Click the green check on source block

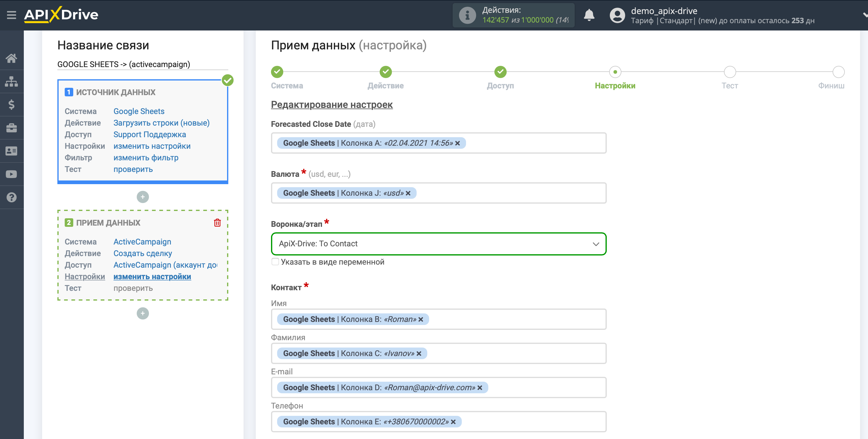[228, 80]
